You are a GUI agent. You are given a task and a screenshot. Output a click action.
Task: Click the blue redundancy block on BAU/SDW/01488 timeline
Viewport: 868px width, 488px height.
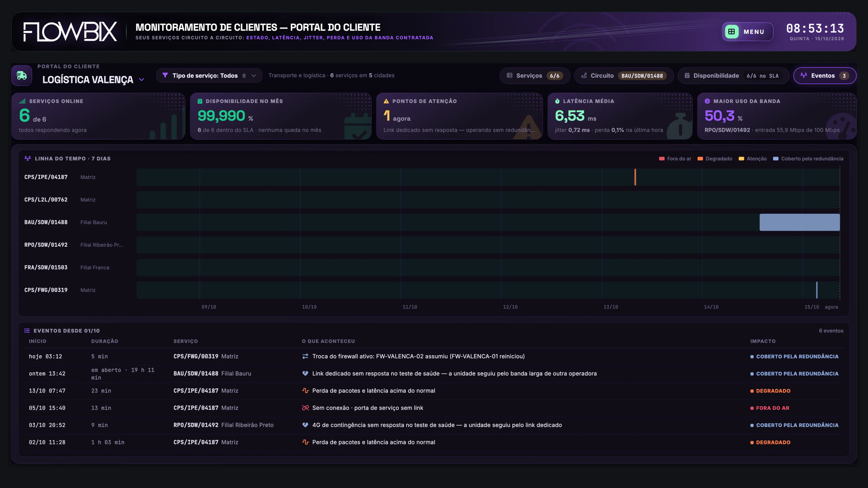tap(800, 222)
